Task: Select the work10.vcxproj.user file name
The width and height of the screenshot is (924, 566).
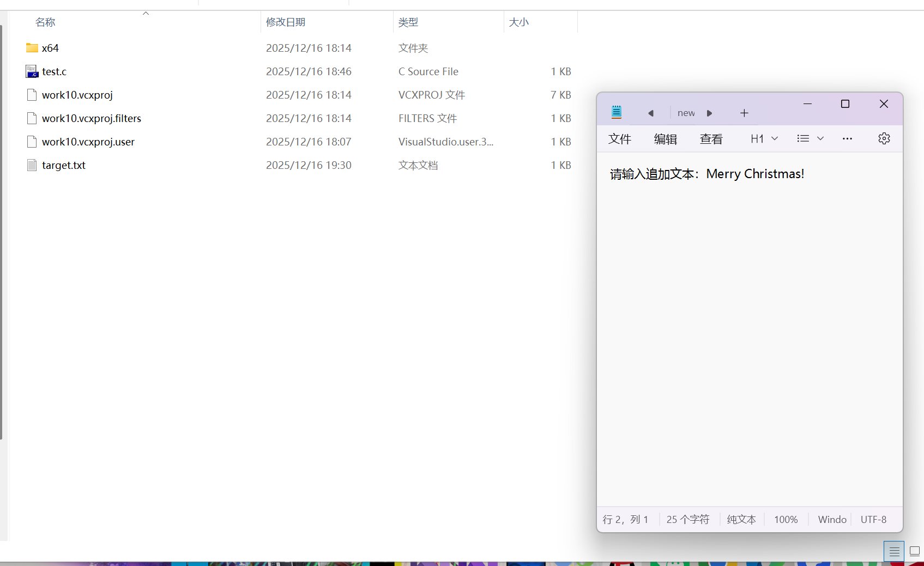Action: (88, 142)
